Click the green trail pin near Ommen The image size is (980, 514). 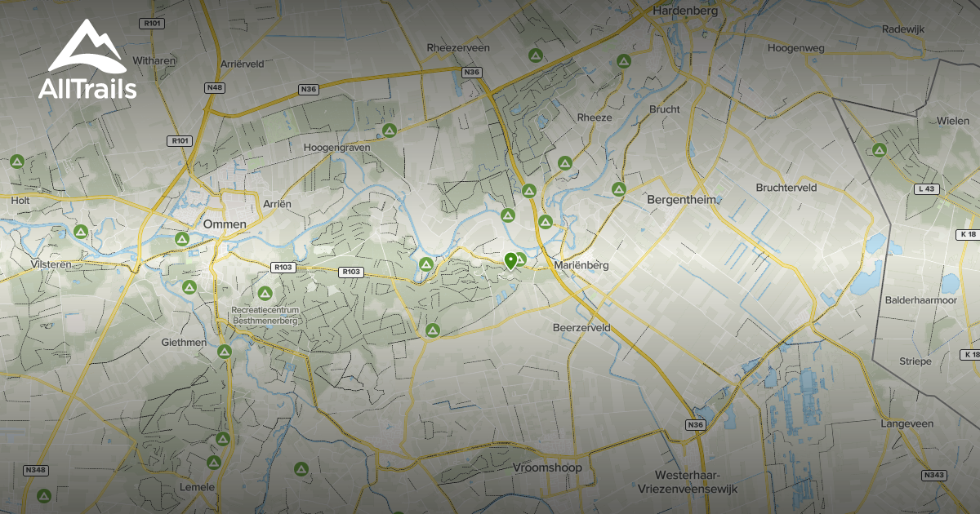click(x=181, y=239)
